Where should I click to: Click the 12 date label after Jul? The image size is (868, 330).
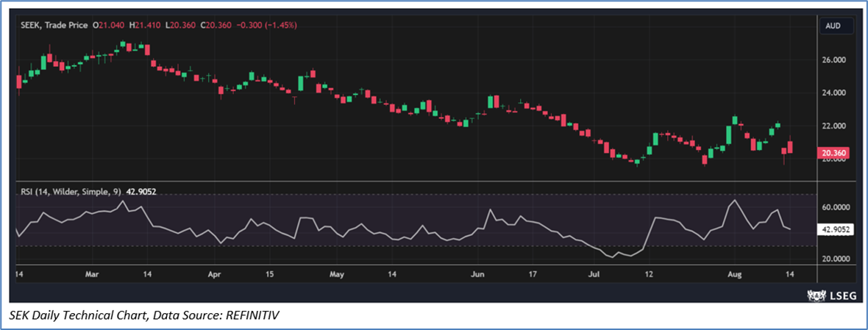(x=649, y=273)
